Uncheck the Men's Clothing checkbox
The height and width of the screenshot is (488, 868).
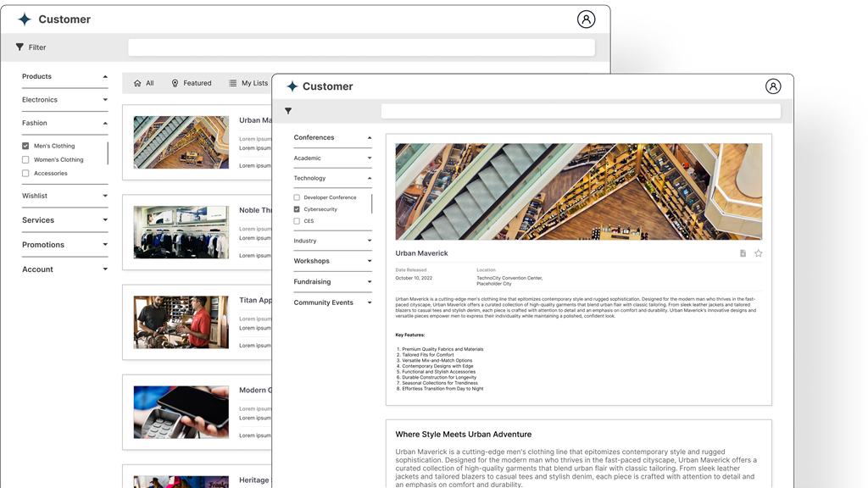coord(25,146)
